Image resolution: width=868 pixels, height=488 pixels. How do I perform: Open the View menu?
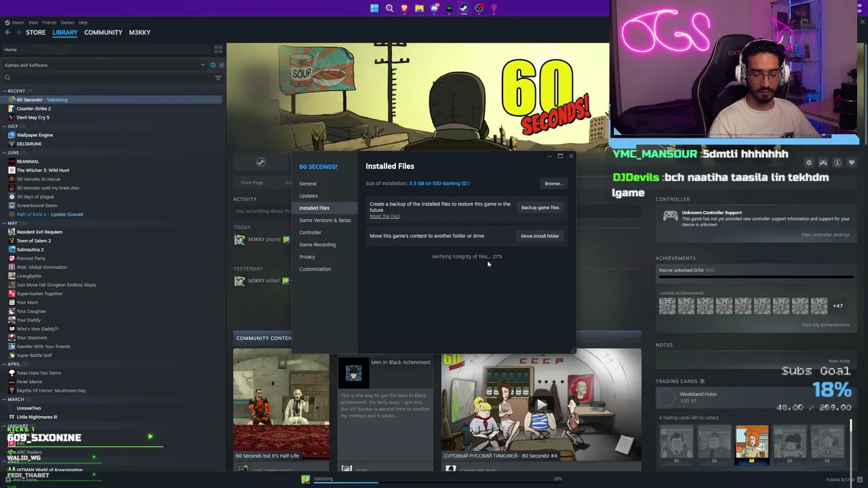tap(33, 22)
